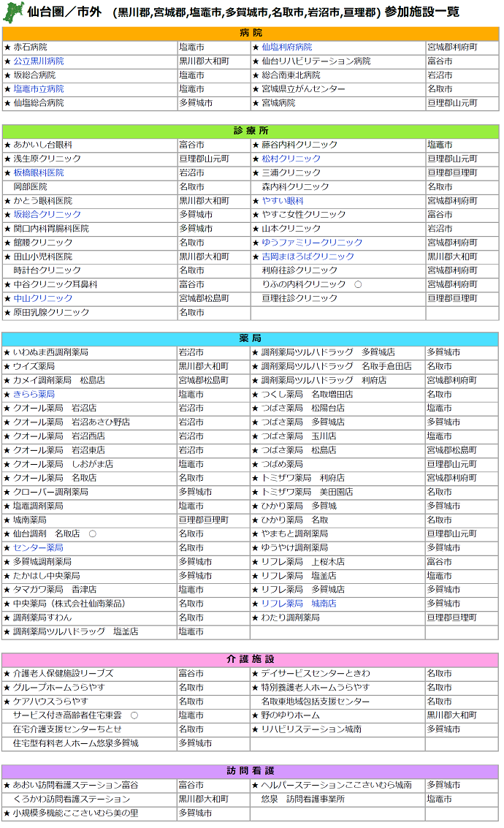The width and height of the screenshot is (504, 828).
Task: Click the text たかはし中央薬局
Action: point(47,576)
